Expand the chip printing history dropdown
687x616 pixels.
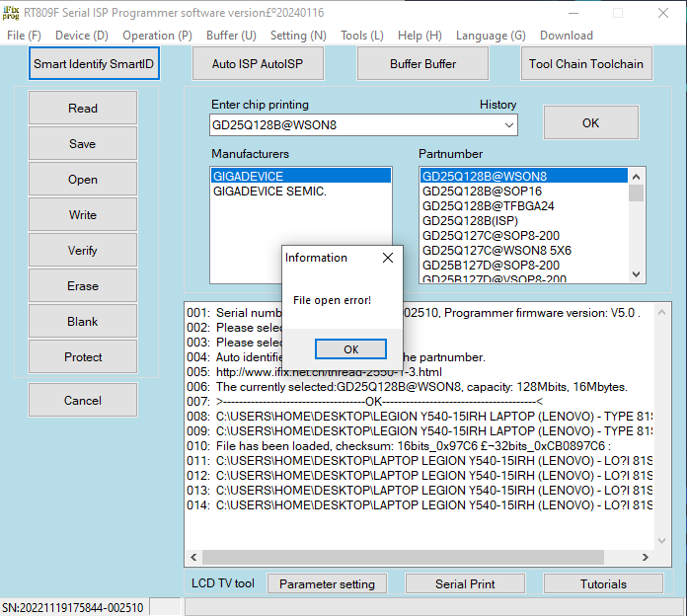click(508, 125)
